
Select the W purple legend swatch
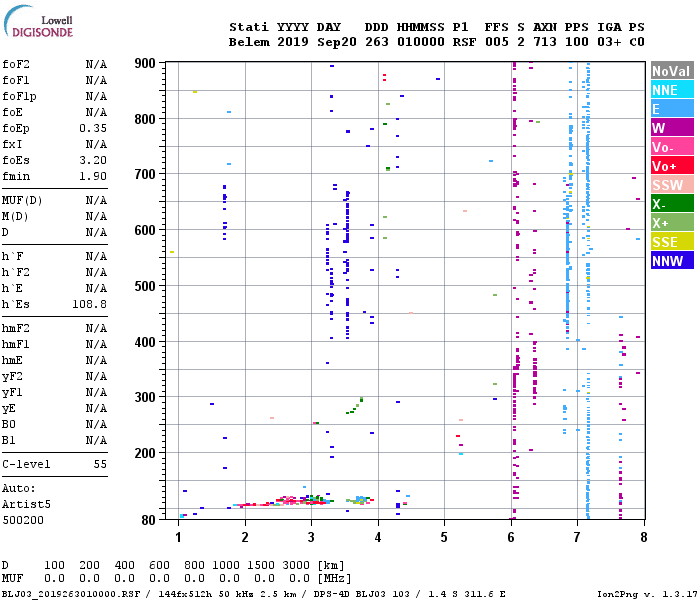click(x=672, y=128)
